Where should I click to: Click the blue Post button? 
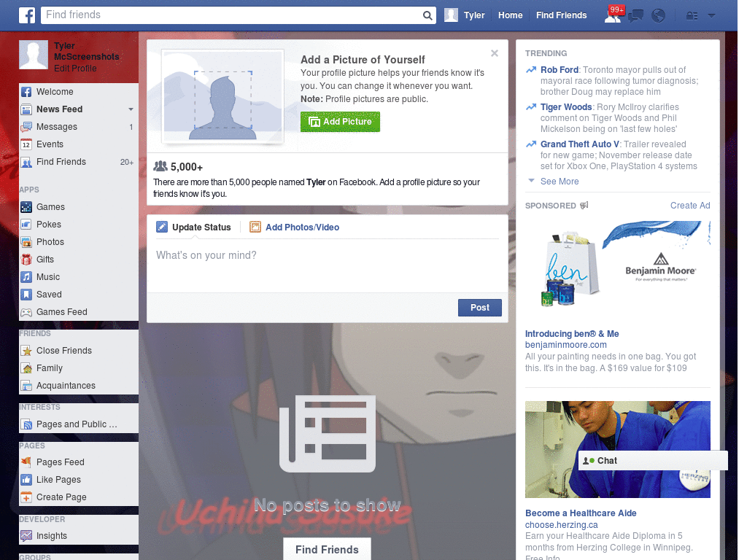(480, 308)
